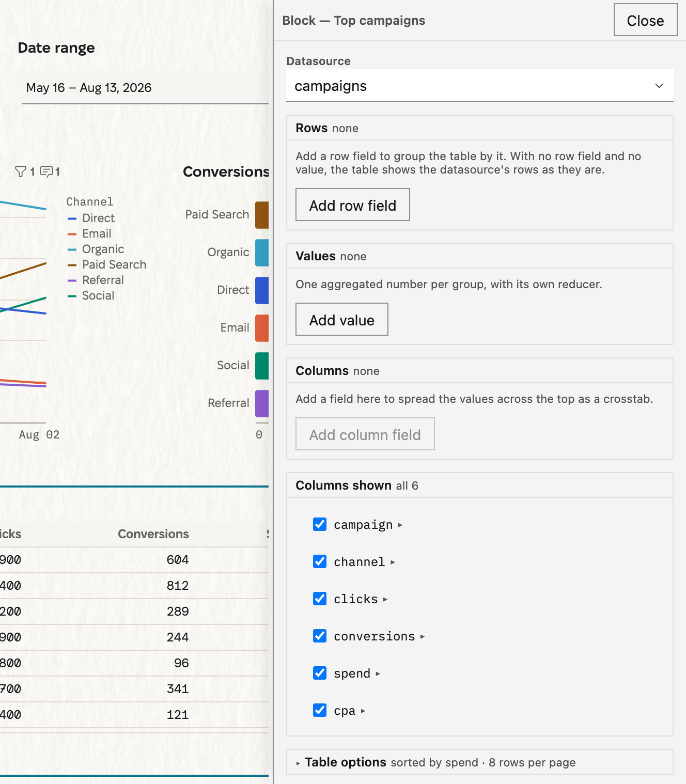The image size is (686, 784).
Task: Click the Organic light-blue bar
Action: click(262, 253)
